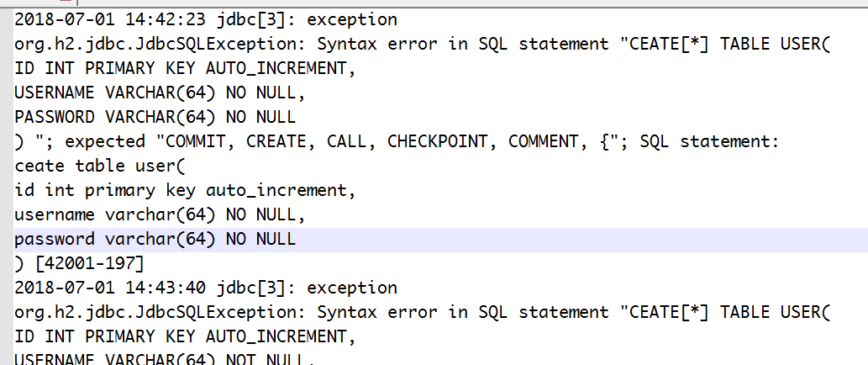
Task: Click the bottom 'USERNAME VARCHAR(64) NOT NULL,' line
Action: [x=165, y=359]
